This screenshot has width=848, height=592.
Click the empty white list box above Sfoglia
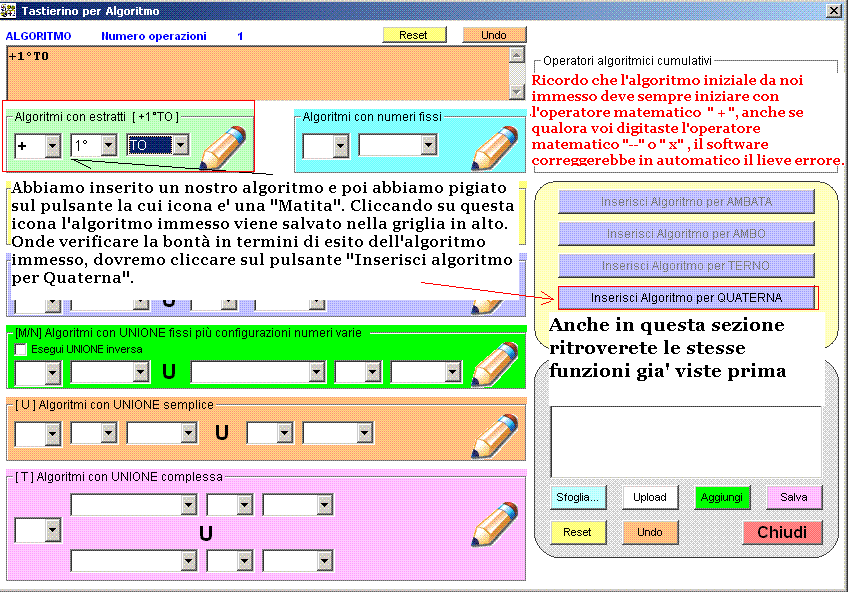tap(686, 442)
